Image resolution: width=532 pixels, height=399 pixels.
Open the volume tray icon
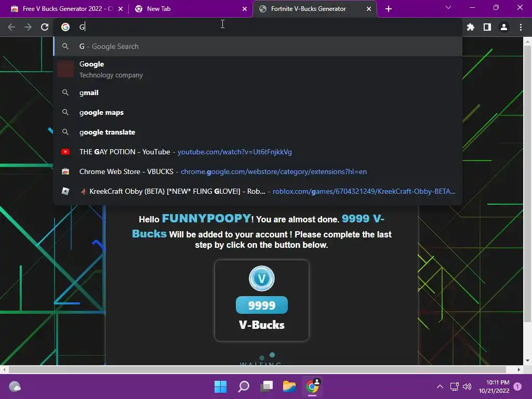click(x=467, y=387)
